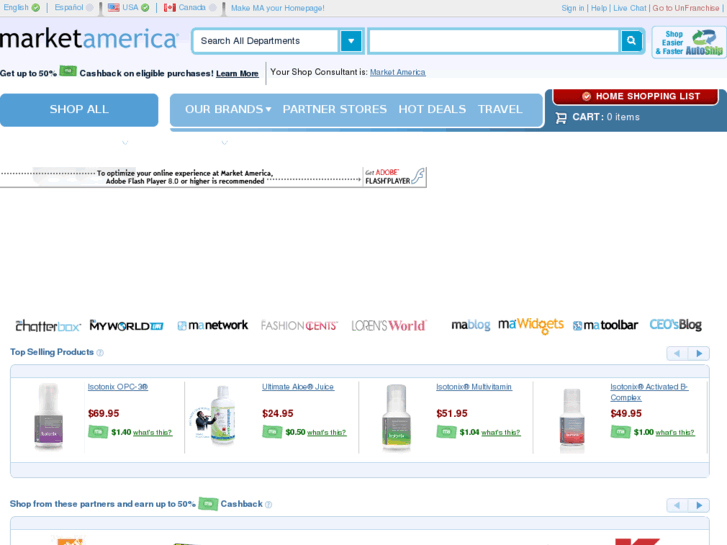The image size is (727, 545).
Task: Click help icon beside partners Cashback heading
Action: (268, 505)
